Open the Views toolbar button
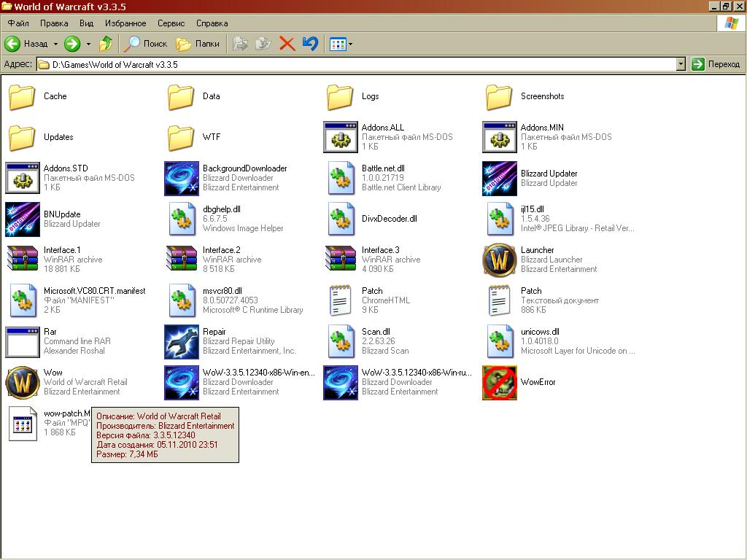 click(x=338, y=44)
